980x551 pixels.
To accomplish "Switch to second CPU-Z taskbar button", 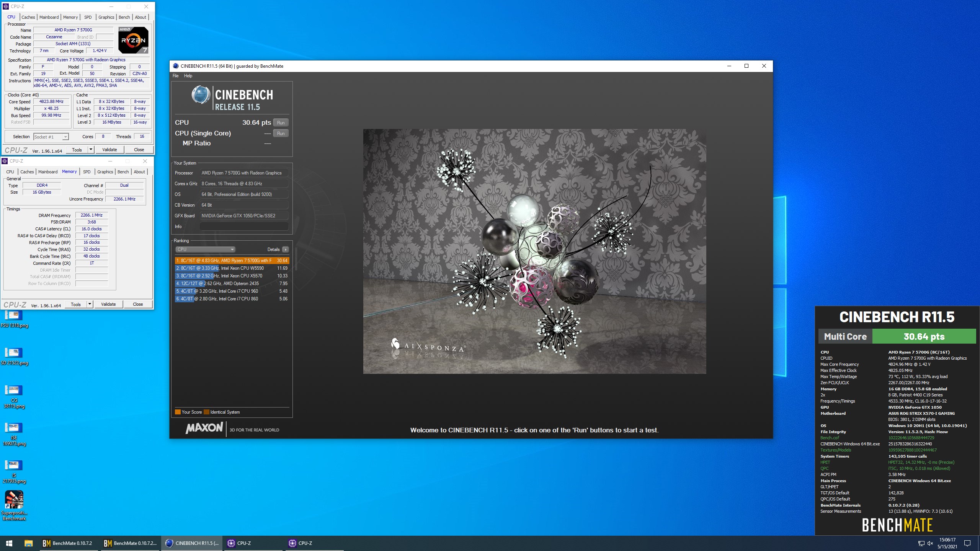I will [x=314, y=543].
